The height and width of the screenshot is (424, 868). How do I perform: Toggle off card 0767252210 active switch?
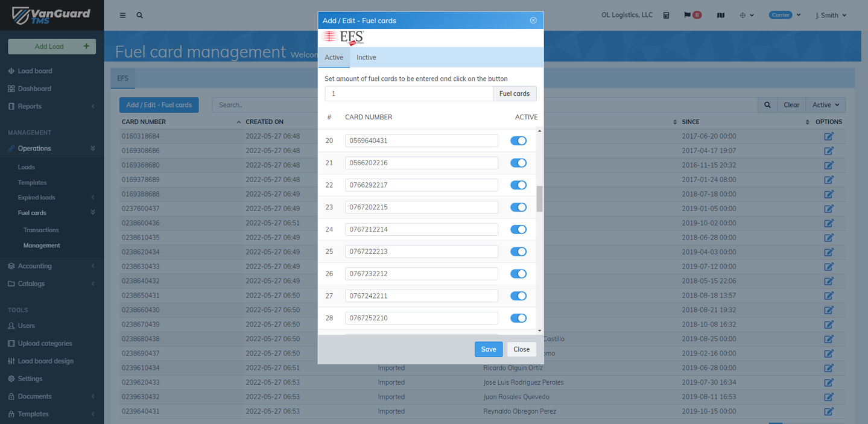(518, 318)
